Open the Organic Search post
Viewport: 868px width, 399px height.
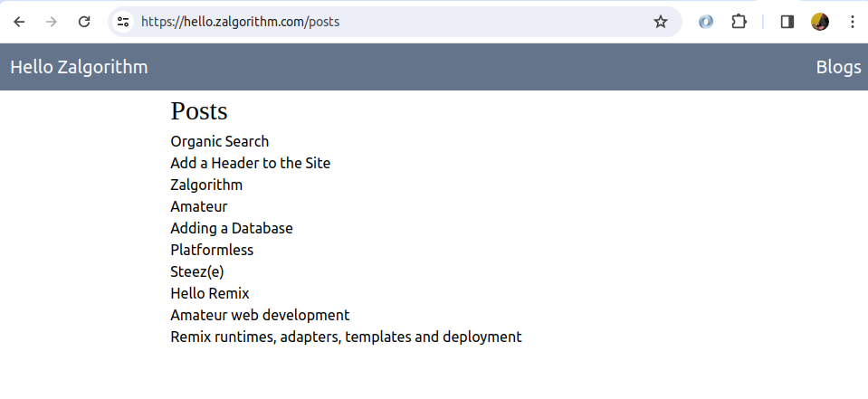[220, 142]
